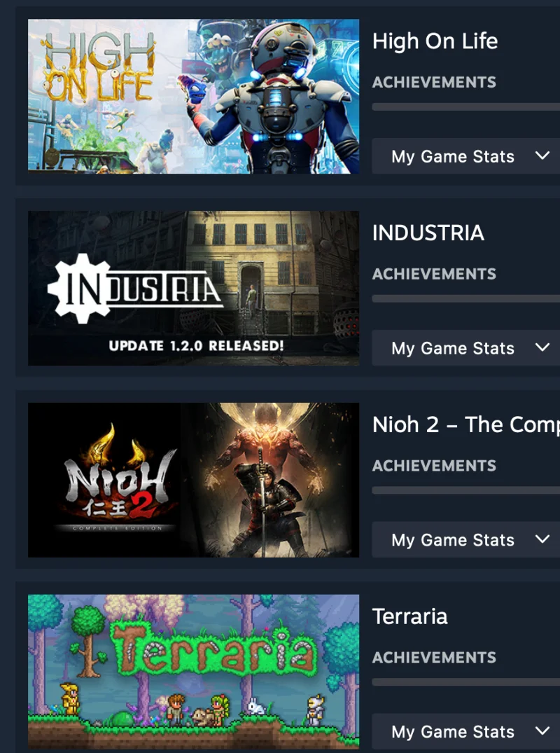Expand My Game Stats under INDUSTRIA

[x=466, y=347]
